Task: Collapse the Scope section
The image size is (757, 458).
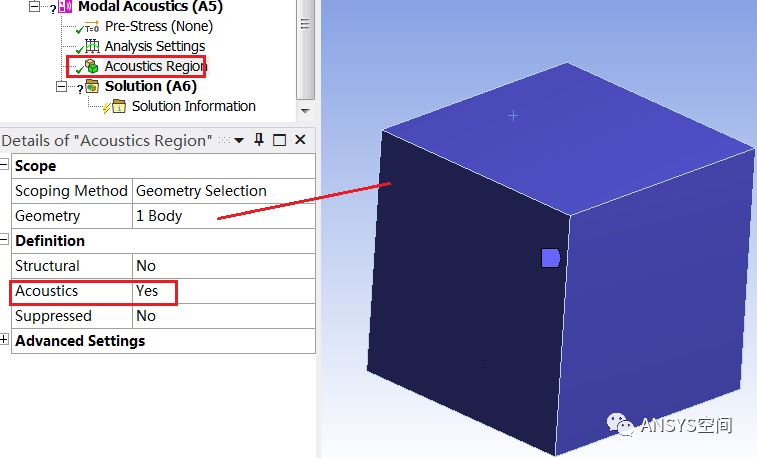Action: pyautogui.click(x=5, y=166)
